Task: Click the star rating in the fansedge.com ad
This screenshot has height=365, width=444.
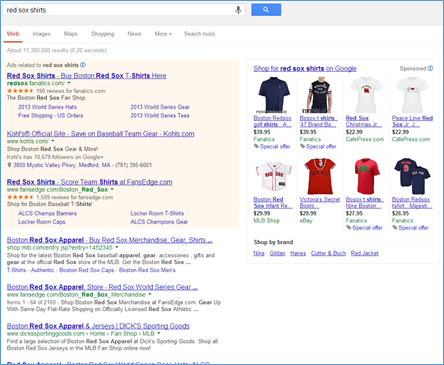Action: point(20,197)
